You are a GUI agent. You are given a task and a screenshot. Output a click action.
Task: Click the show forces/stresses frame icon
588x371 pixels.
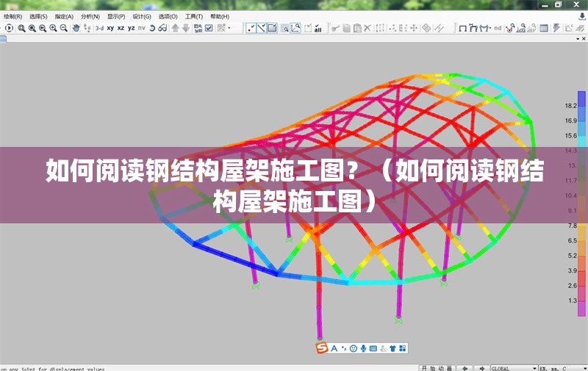click(x=484, y=28)
